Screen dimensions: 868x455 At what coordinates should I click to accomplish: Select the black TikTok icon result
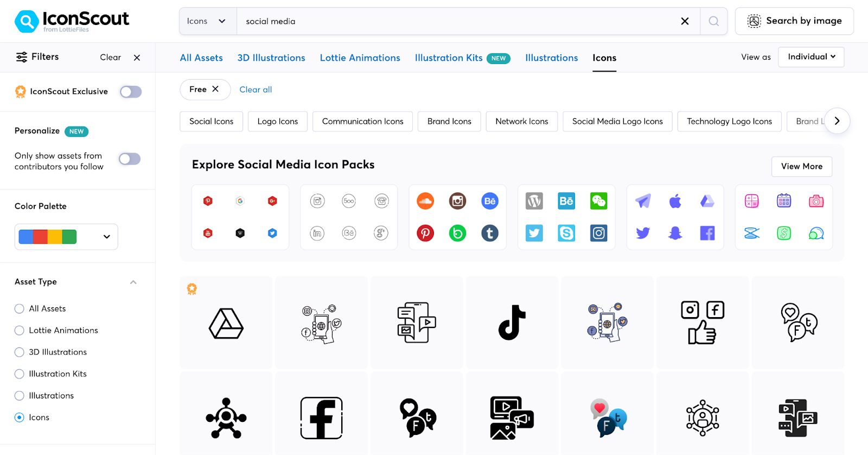512,323
